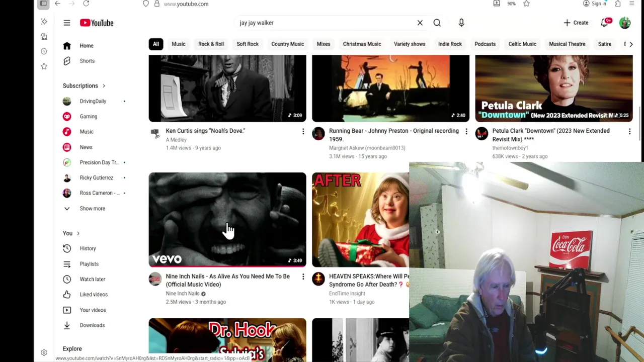Select the Music filter chip
Image resolution: width=644 pixels, height=362 pixels.
click(179, 44)
